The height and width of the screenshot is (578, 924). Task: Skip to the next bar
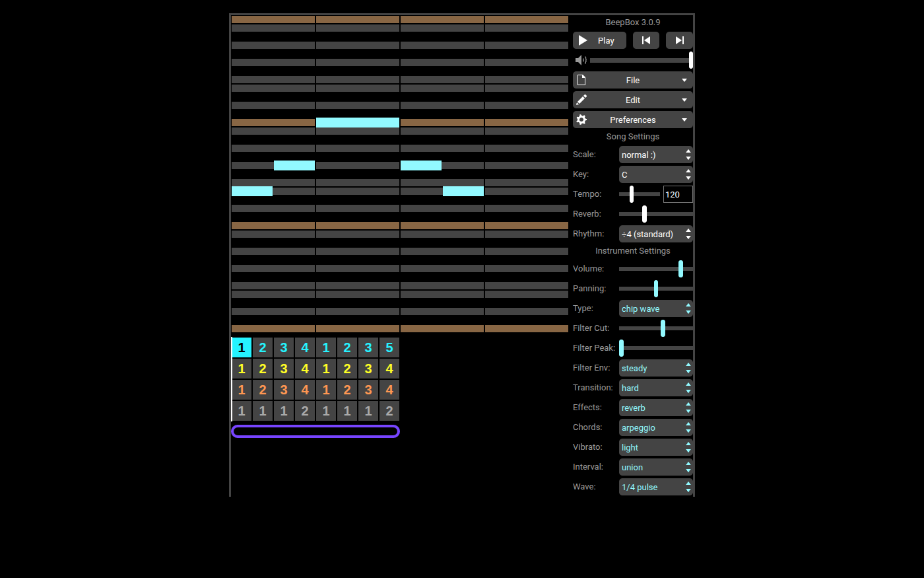(679, 40)
